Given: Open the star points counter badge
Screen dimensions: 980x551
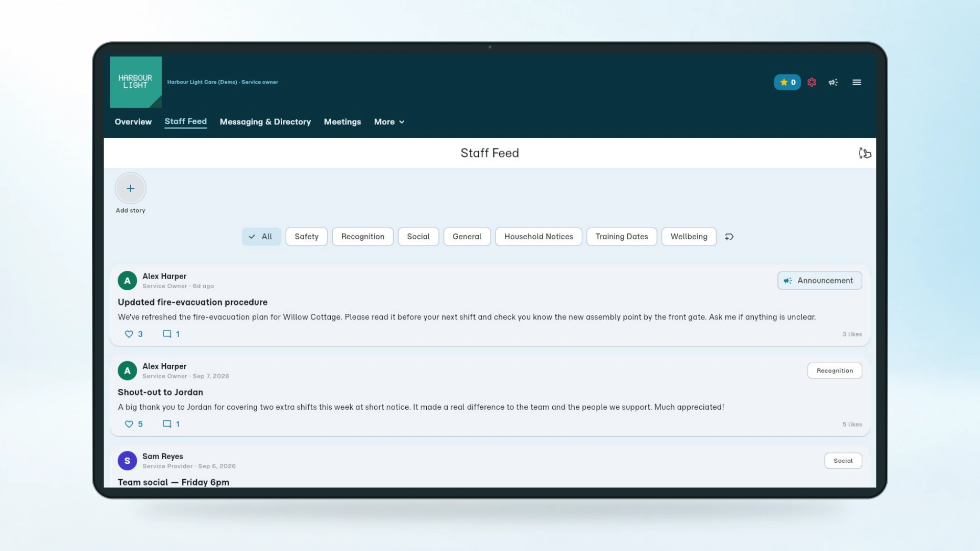Looking at the screenshot, I should click(x=787, y=82).
